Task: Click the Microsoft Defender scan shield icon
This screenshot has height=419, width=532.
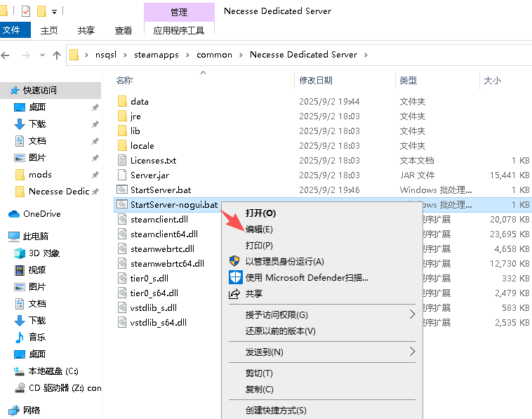Action: [235, 277]
